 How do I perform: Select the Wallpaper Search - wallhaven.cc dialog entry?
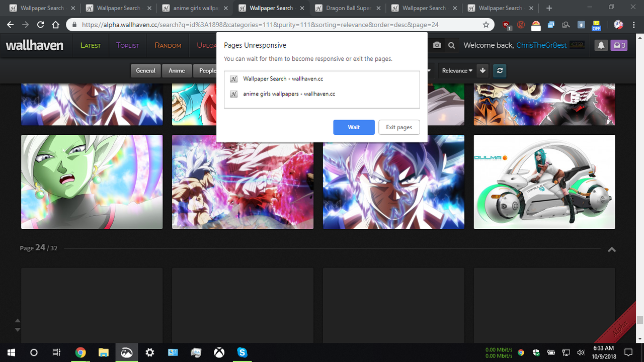322,79
